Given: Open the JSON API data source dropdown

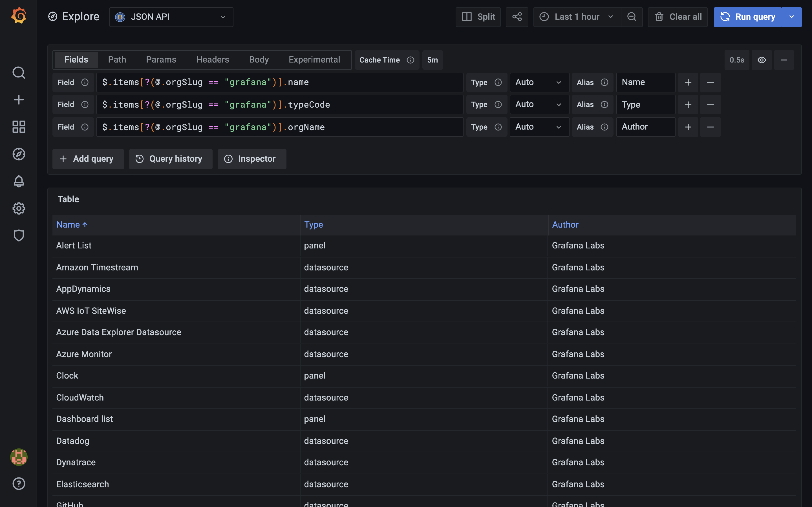Looking at the screenshot, I should point(171,17).
